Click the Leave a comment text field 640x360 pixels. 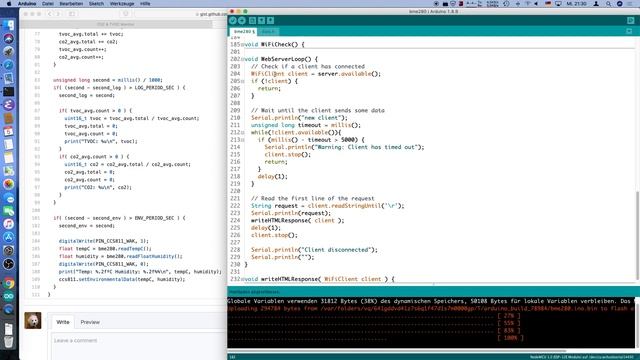(x=139, y=346)
